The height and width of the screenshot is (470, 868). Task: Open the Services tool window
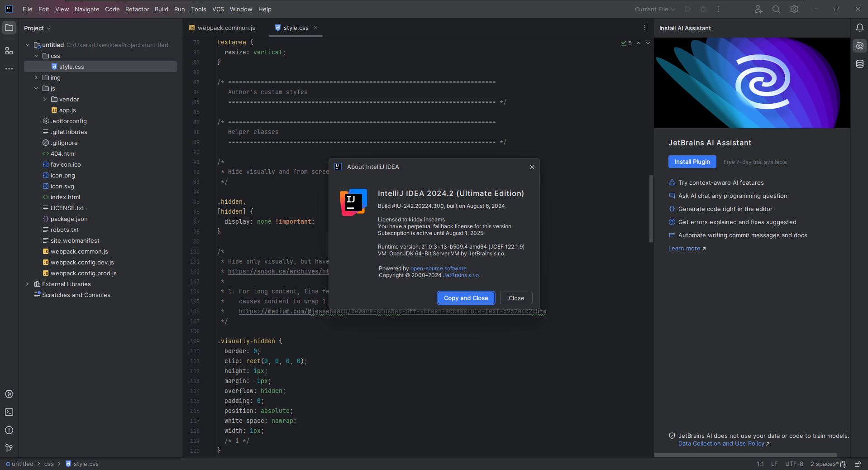tap(9, 394)
